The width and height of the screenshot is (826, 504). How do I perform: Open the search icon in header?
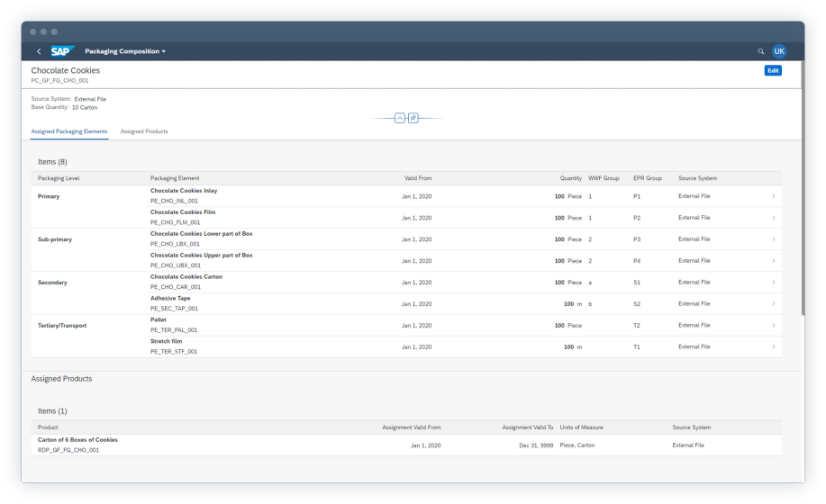pyautogui.click(x=761, y=51)
